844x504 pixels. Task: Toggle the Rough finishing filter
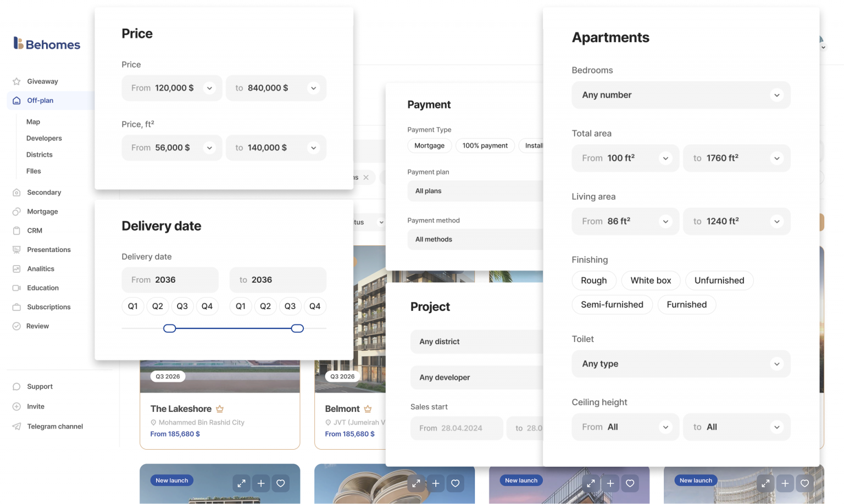593,281
